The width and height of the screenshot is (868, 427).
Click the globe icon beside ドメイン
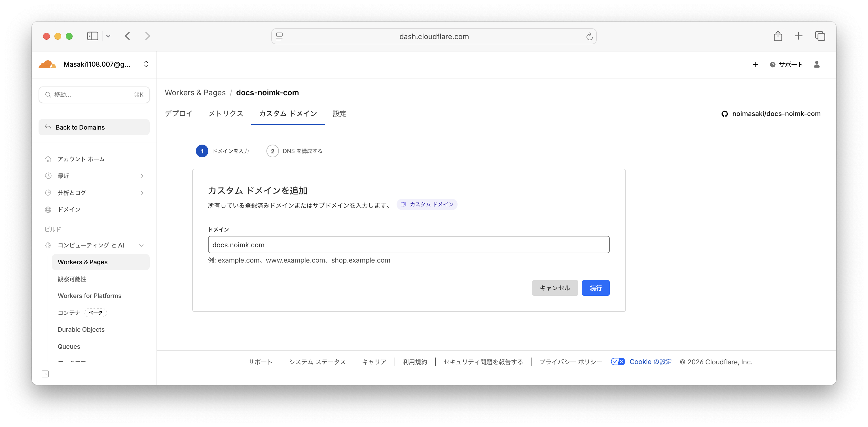click(x=48, y=209)
